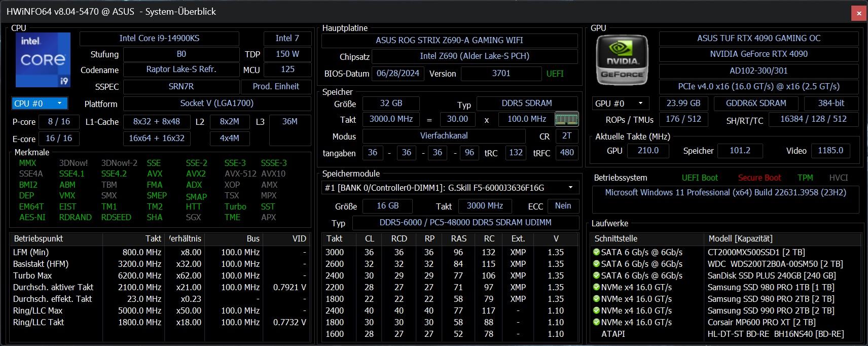The height and width of the screenshot is (346, 868).
Task: Click the DDR5-6000 / PC5-48000 module type field
Action: click(x=465, y=223)
